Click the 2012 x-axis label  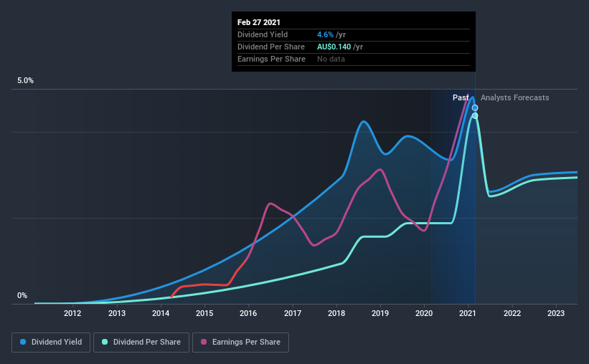72,313
